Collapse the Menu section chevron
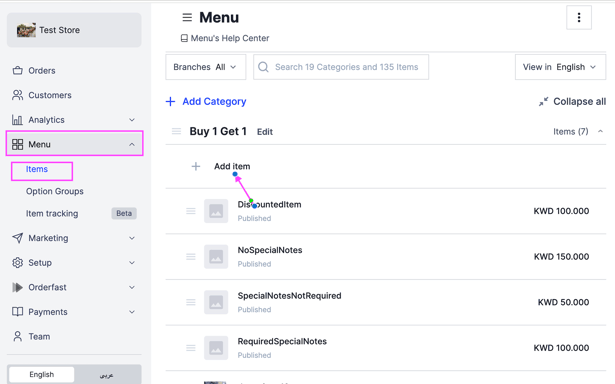This screenshot has width=615, height=384. click(132, 144)
